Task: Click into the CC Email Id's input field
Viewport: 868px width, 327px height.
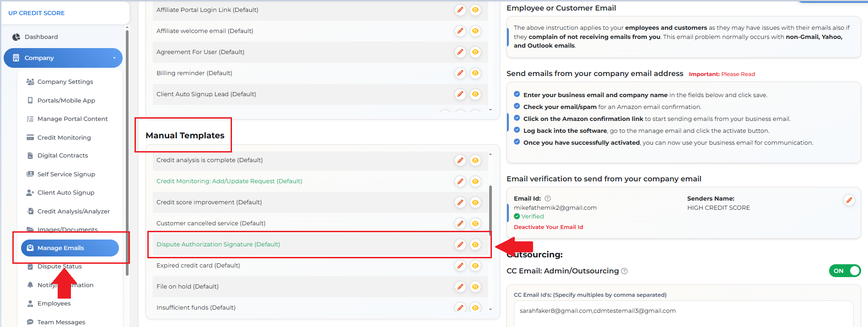Action: tap(684, 314)
